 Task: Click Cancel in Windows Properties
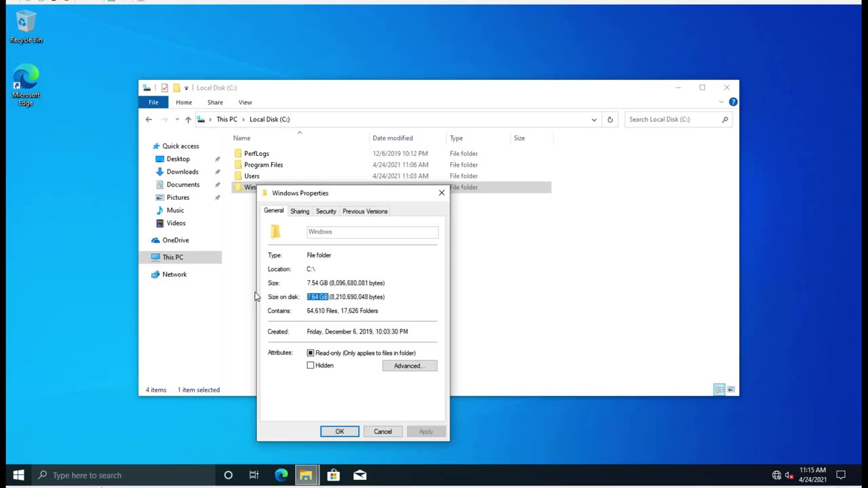pos(382,432)
